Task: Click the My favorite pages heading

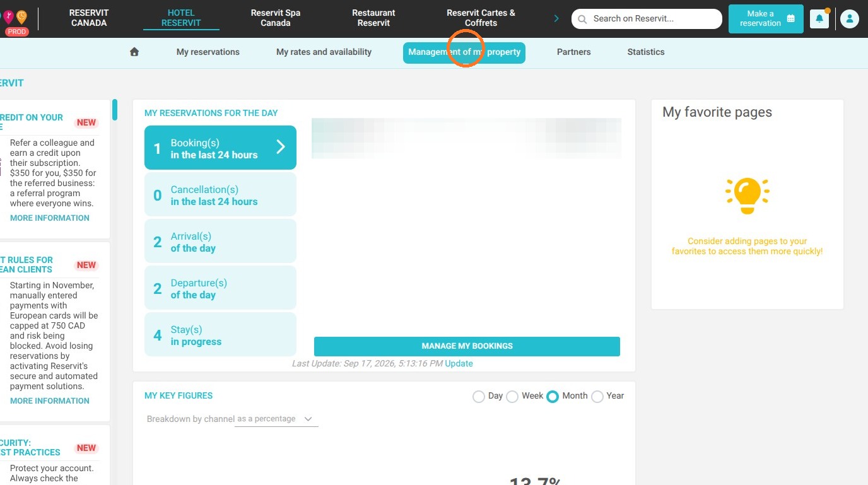Action: 717,113
